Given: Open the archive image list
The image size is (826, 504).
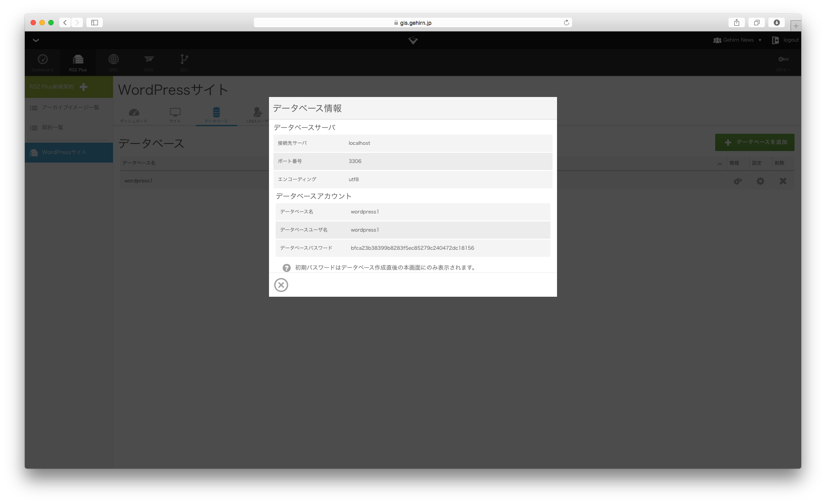Looking at the screenshot, I should (69, 108).
